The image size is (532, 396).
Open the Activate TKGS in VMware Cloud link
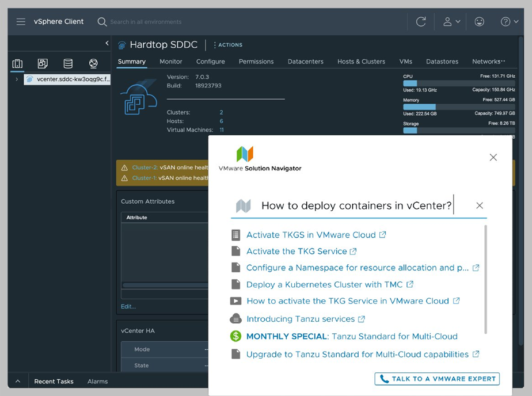(316, 234)
